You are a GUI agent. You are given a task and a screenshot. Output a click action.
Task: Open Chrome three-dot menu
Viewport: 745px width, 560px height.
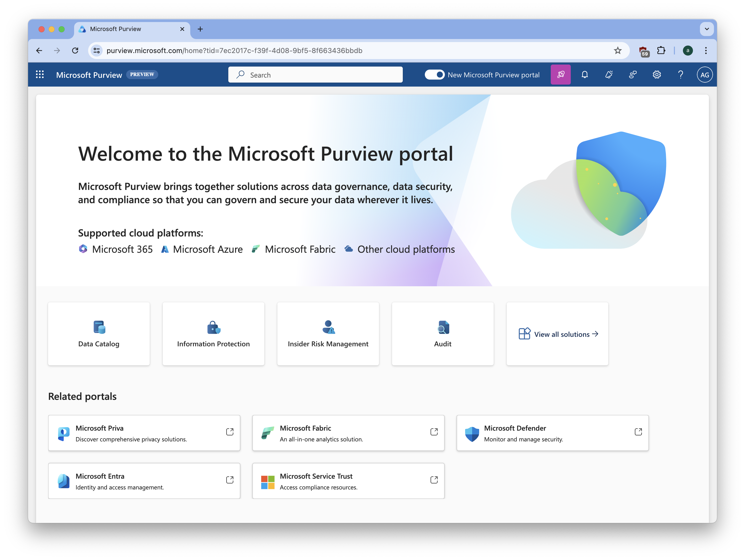[x=706, y=51]
